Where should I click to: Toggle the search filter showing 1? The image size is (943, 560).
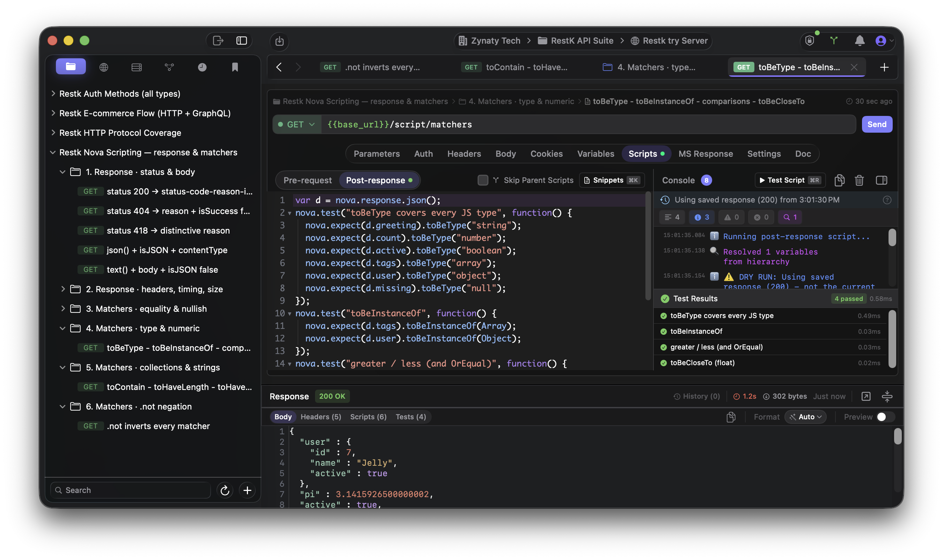pos(790,217)
